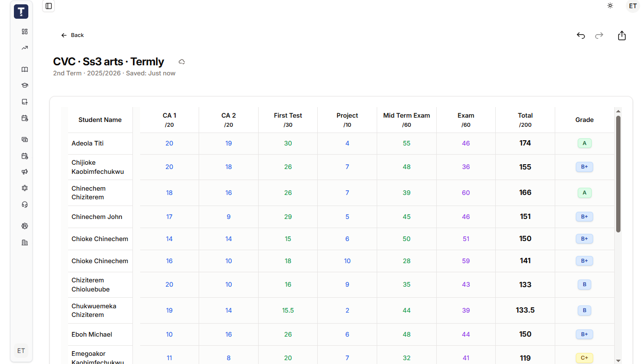The width and height of the screenshot is (644, 364).
Task: Select the Analytics trend icon in sidebar
Action: coord(24,48)
